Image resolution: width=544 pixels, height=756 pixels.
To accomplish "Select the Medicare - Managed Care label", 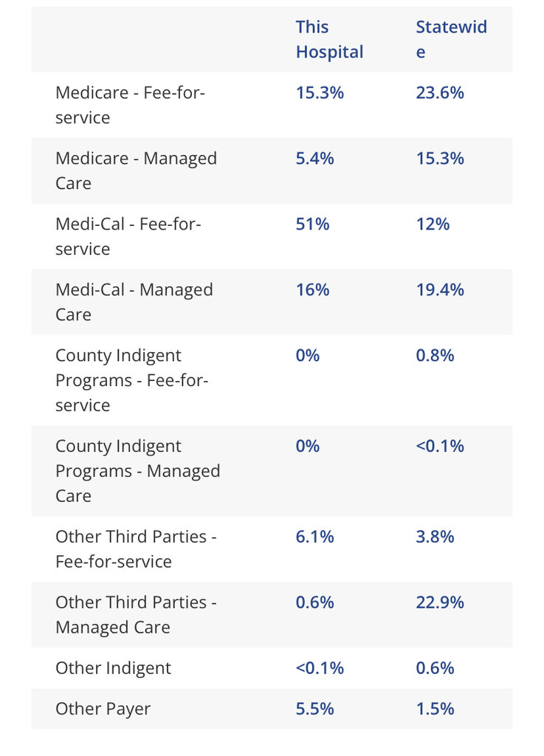I will pyautogui.click(x=136, y=171).
